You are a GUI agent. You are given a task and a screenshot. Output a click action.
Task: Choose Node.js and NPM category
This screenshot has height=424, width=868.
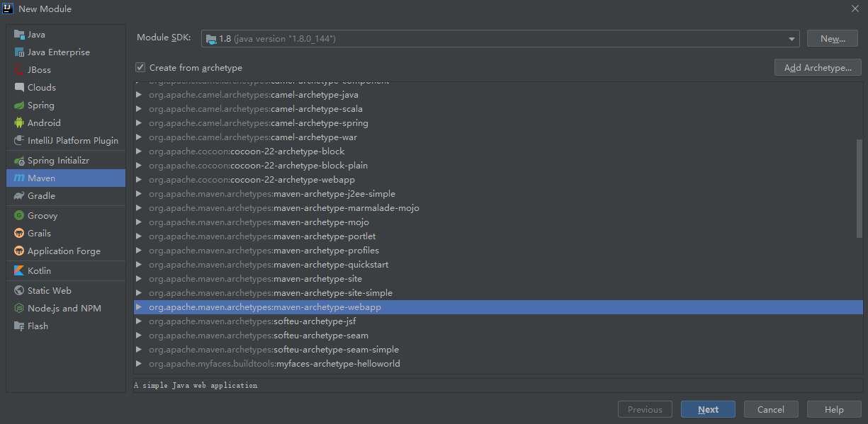[66, 309]
